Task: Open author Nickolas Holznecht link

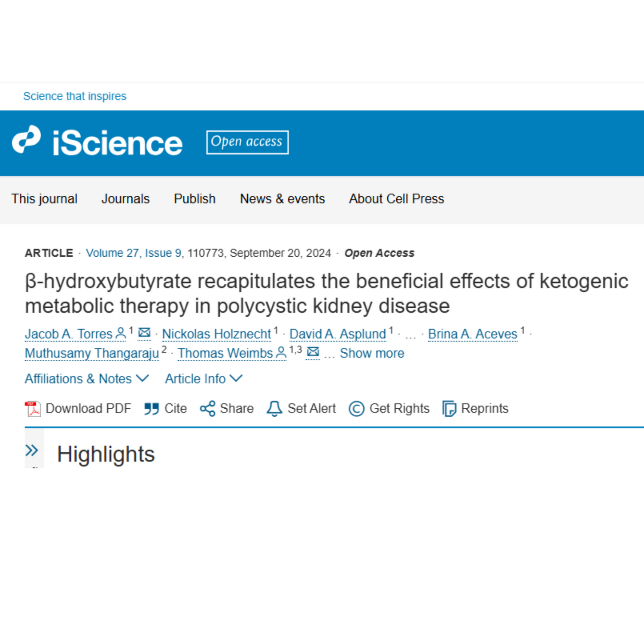Action: click(x=216, y=334)
